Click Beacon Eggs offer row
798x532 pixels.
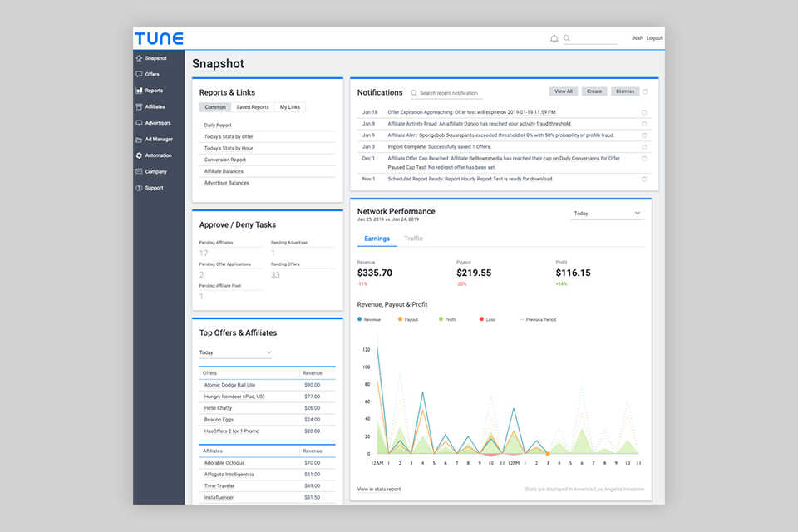point(268,420)
